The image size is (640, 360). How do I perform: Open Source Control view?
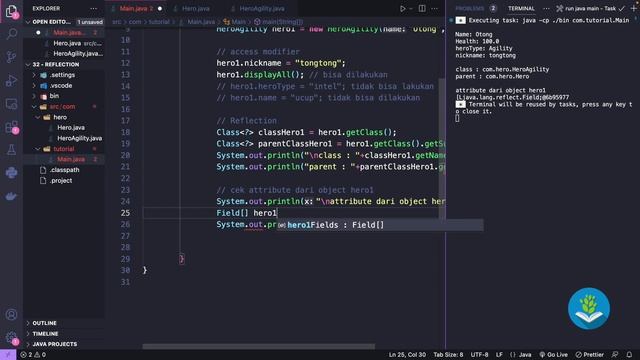11,57
